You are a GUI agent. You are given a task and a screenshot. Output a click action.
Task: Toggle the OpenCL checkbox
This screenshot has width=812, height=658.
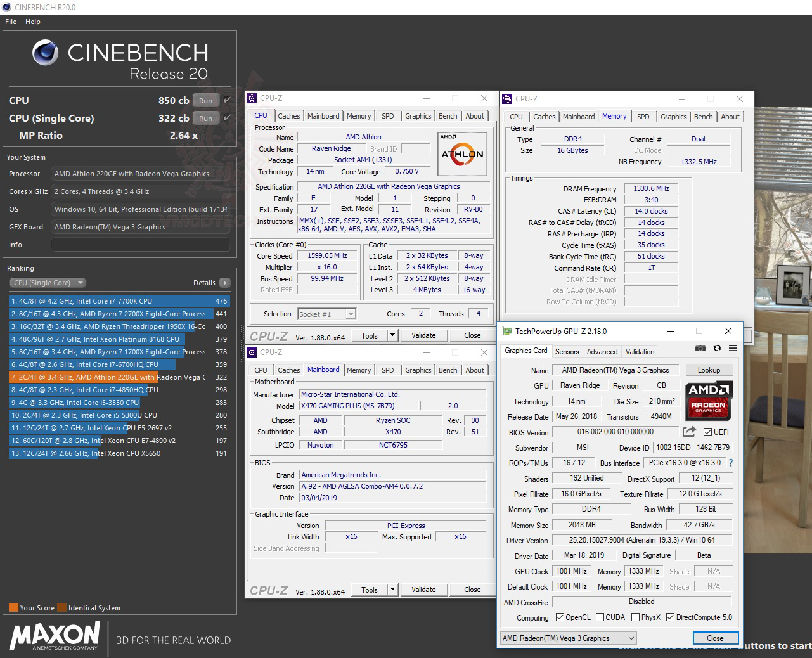coord(560,617)
